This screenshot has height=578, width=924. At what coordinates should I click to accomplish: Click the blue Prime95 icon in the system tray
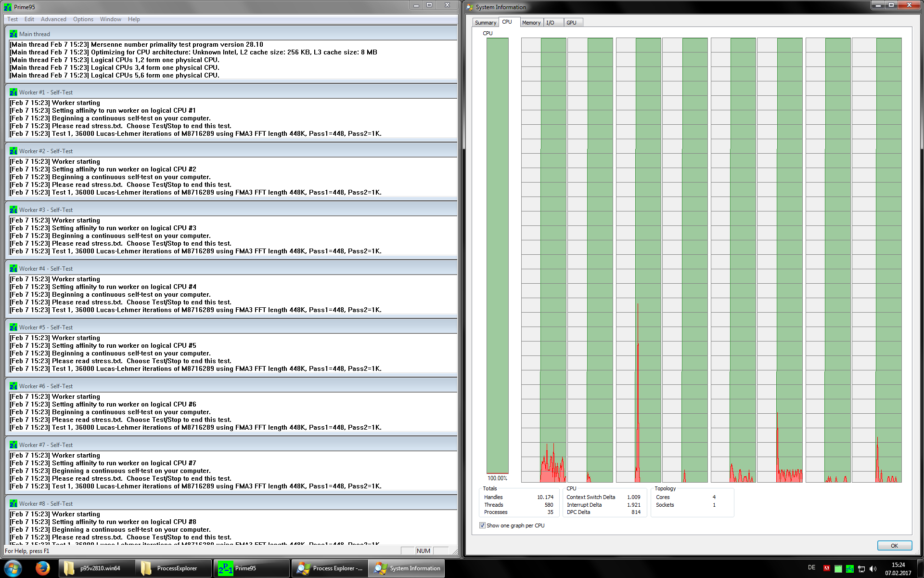[x=849, y=568]
